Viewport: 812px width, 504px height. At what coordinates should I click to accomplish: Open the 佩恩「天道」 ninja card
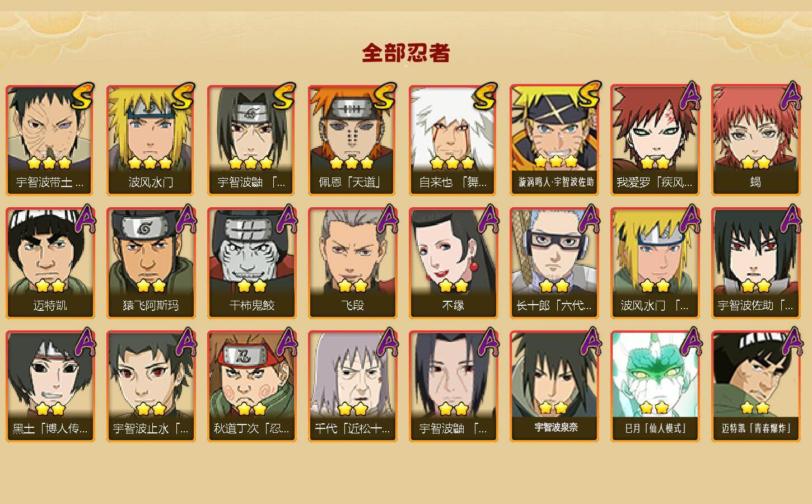pyautogui.click(x=352, y=139)
